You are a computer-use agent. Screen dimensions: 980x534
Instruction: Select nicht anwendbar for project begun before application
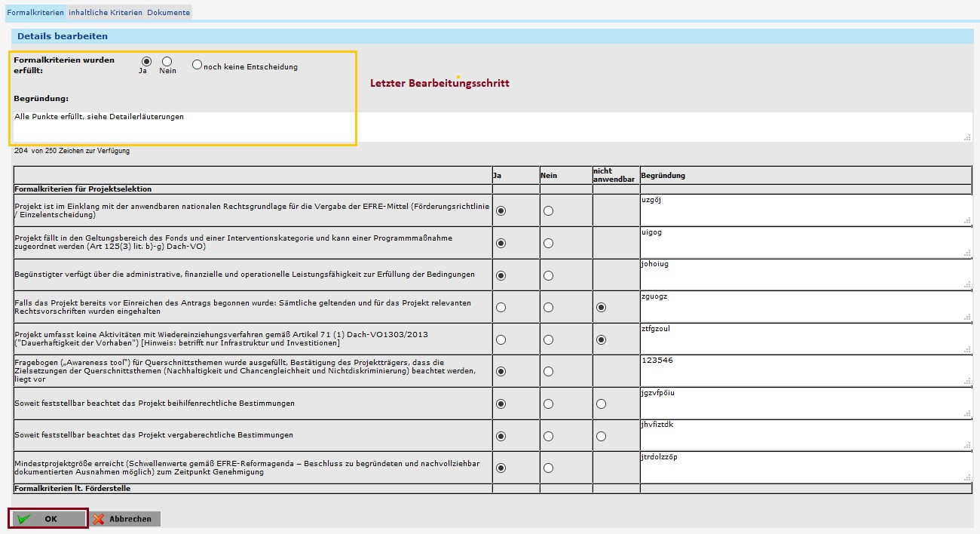click(601, 307)
